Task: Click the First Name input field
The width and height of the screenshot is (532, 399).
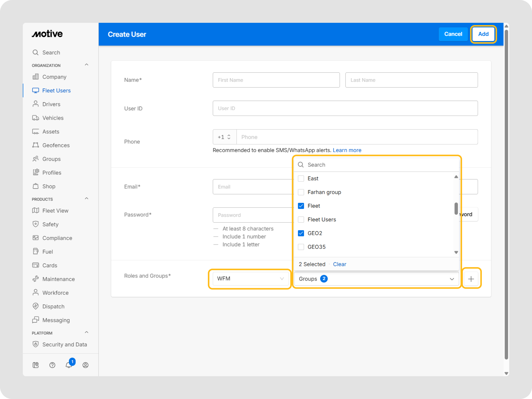Action: 276,80
